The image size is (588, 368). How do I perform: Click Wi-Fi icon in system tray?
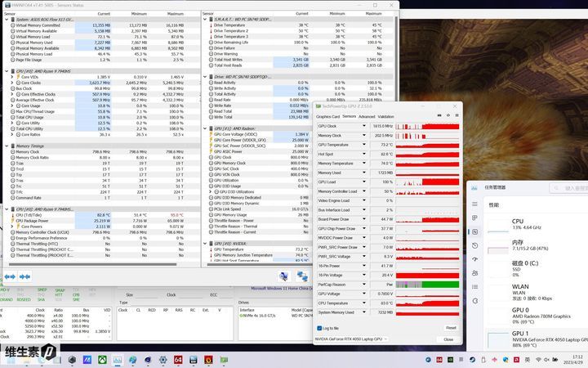coord(538,360)
